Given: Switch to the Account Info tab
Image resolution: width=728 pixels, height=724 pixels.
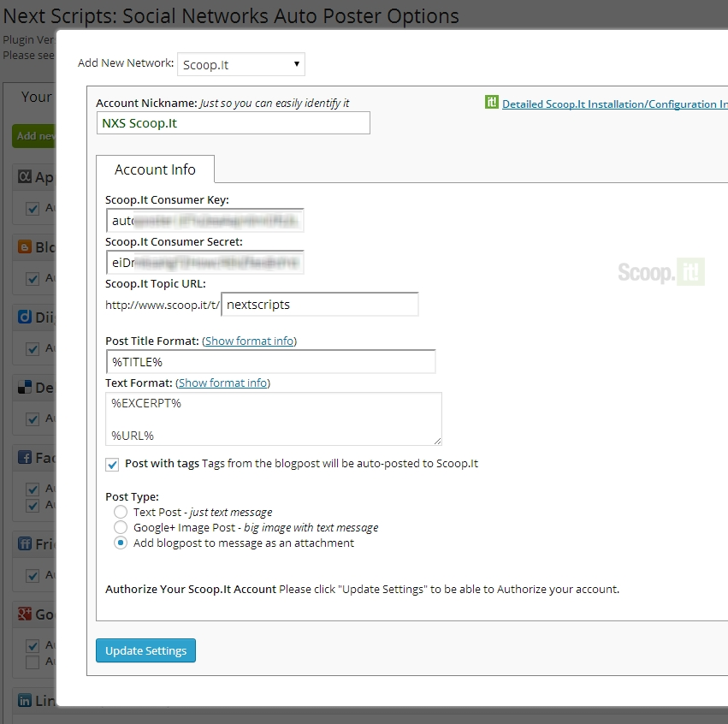Looking at the screenshot, I should (x=156, y=169).
